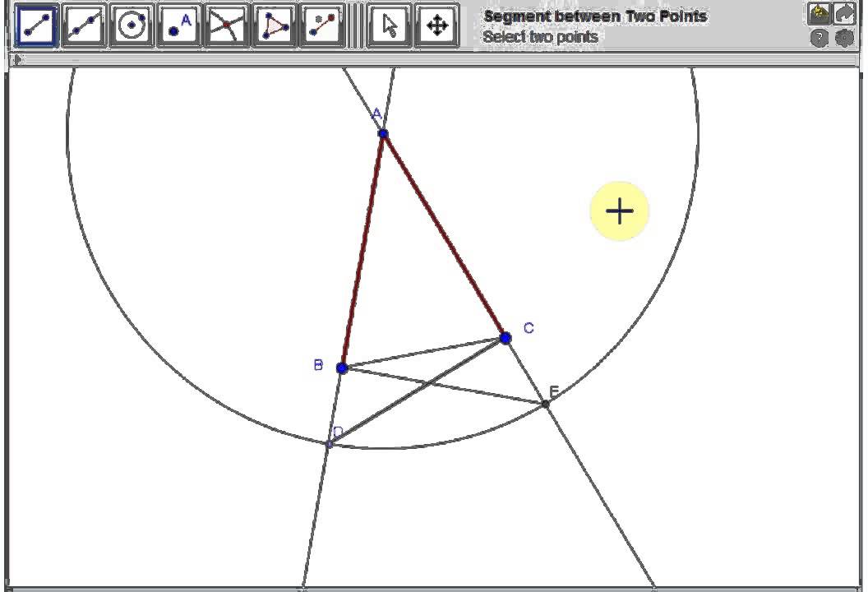Select the red segment AC
This screenshot has width=868, height=592.
pyautogui.click(x=444, y=235)
